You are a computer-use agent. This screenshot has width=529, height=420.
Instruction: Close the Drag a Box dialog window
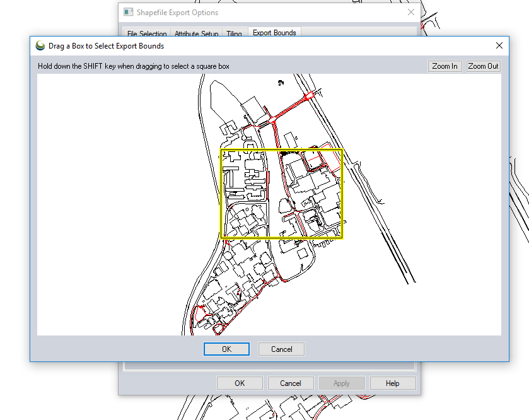click(499, 45)
